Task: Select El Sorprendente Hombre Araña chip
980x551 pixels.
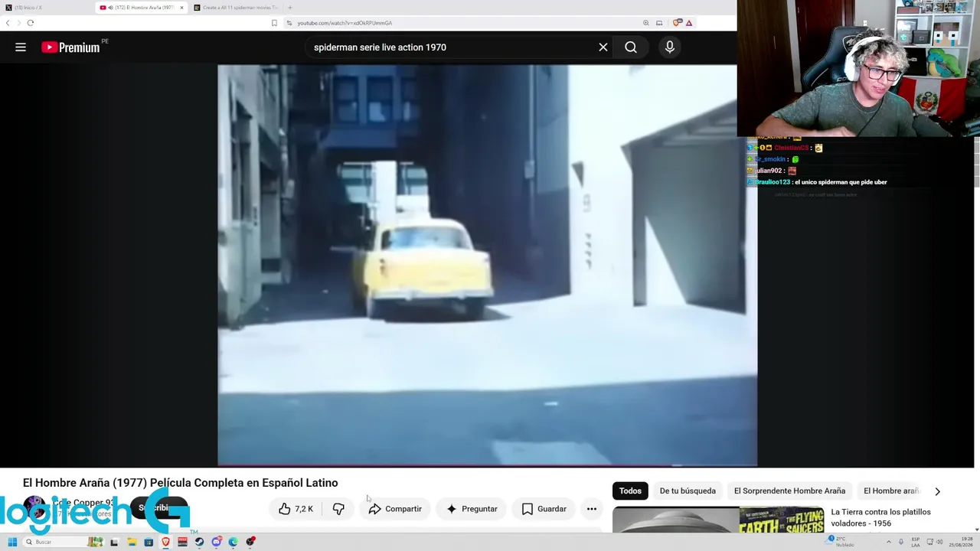Action: click(x=789, y=491)
